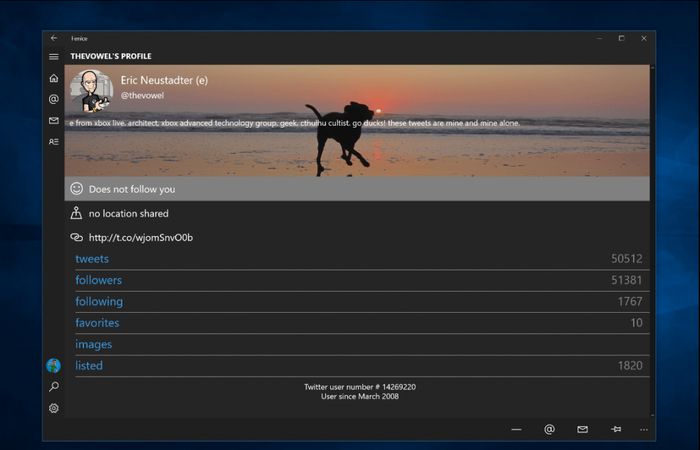Expand the more options ellipsis menu
Screen dimensions: 700x450
pos(643,429)
